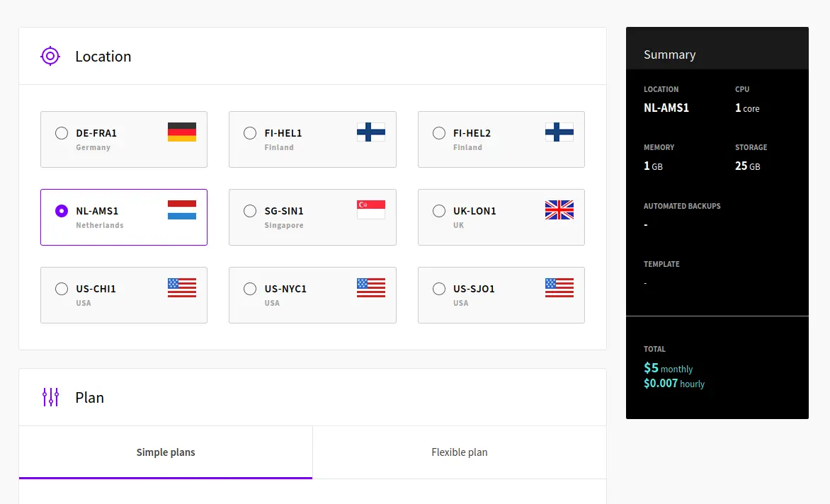Select the US-CHI1 radio button
This screenshot has height=504, width=830.
62,288
